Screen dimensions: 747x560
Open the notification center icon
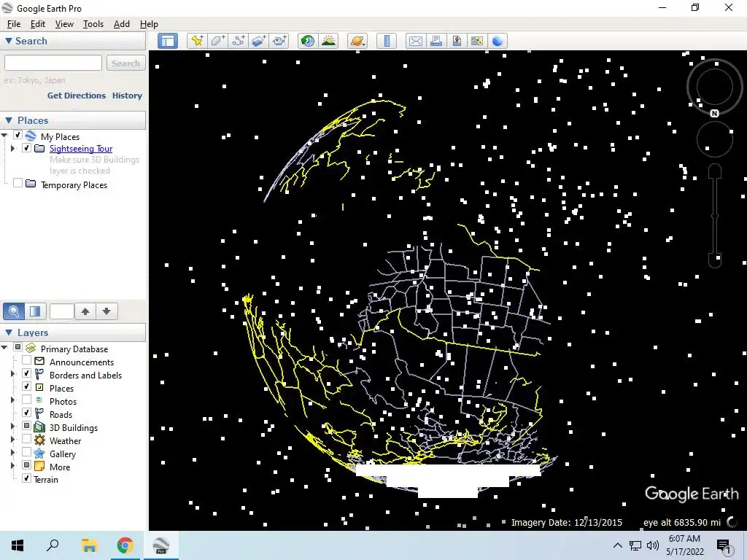pos(724,545)
